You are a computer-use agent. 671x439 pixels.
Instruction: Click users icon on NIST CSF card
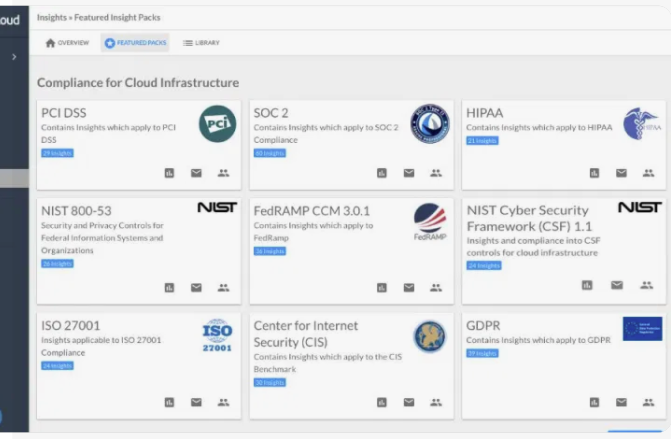[643, 286]
